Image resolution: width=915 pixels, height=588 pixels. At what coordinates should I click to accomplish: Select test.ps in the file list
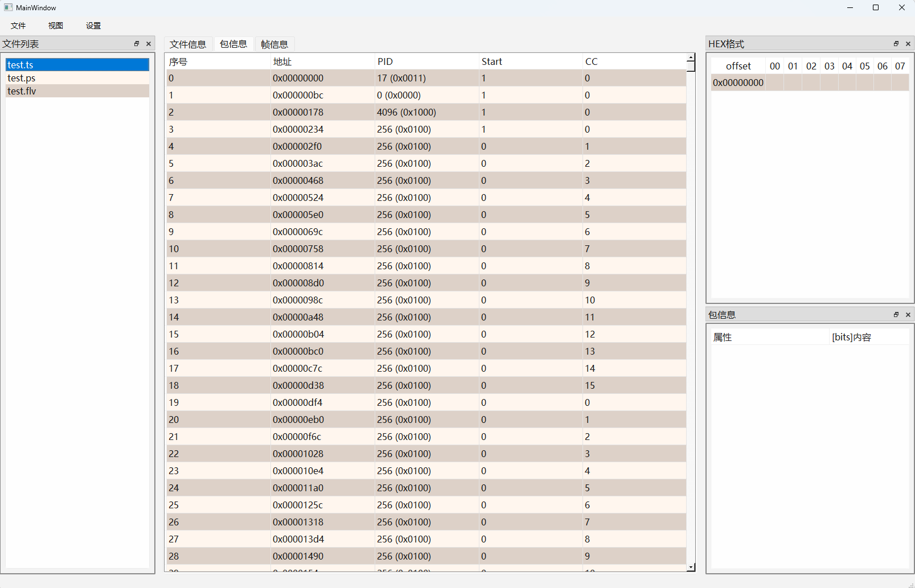coord(77,78)
